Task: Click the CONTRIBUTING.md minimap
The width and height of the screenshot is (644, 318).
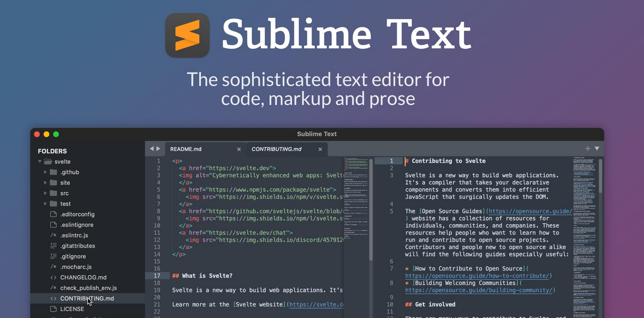Action: (x=584, y=237)
